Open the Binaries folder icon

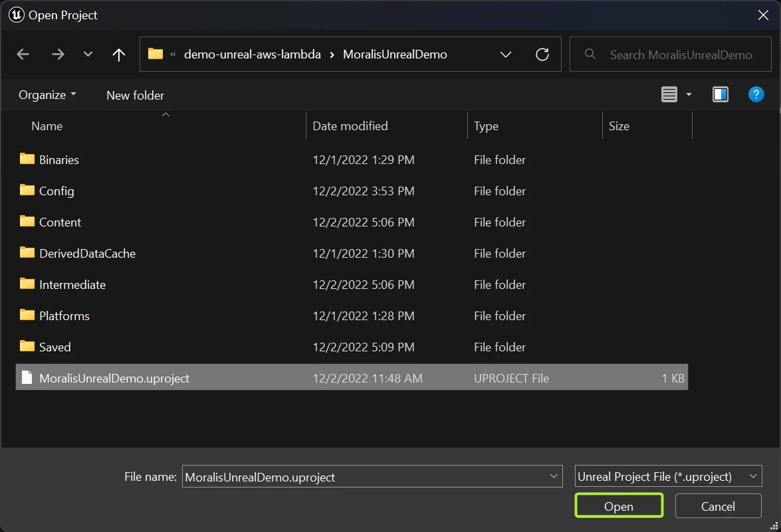[x=27, y=159]
